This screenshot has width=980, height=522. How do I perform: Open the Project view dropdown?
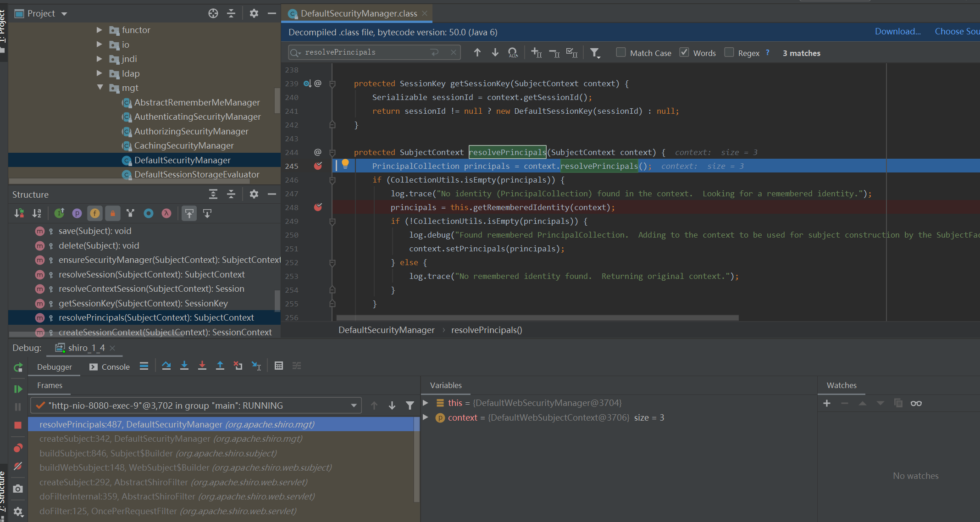click(x=64, y=14)
